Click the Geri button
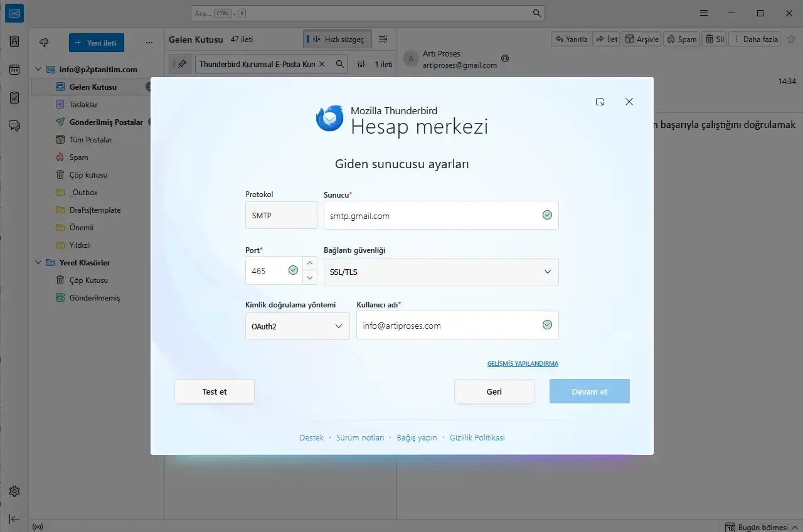This screenshot has height=532, width=803. [494, 391]
